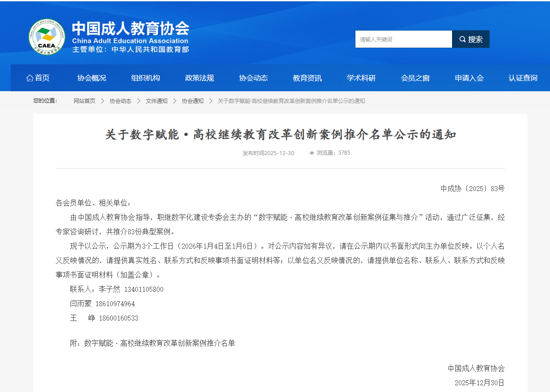The width and height of the screenshot is (550, 392).
Task: Click the chevron after 协会动态 breadcrumb
Action: coord(138,101)
